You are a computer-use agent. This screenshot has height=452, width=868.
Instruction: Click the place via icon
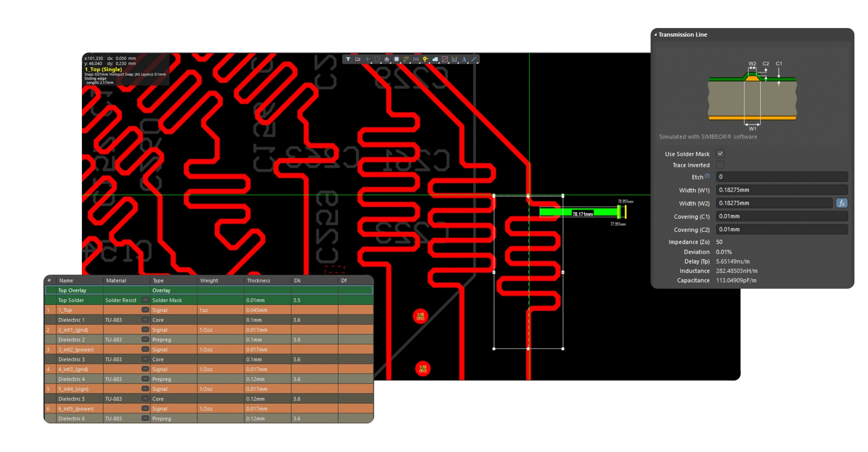tap(425, 59)
